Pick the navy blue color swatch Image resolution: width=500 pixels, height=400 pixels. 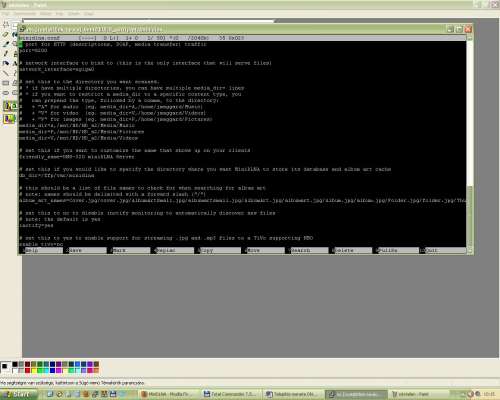53,364
